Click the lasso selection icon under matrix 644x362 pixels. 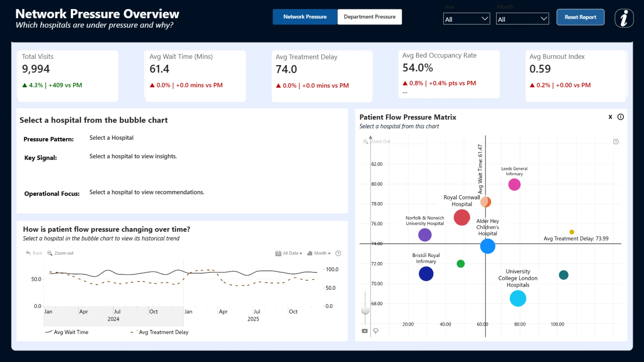[x=376, y=331]
